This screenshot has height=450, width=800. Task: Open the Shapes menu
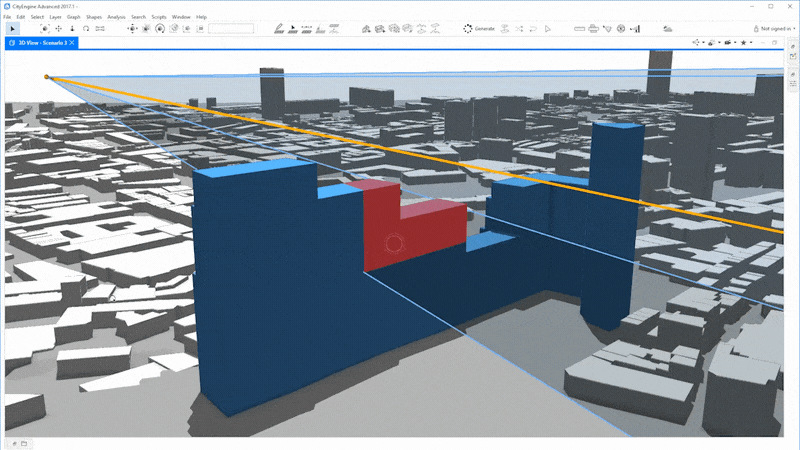pyautogui.click(x=93, y=17)
